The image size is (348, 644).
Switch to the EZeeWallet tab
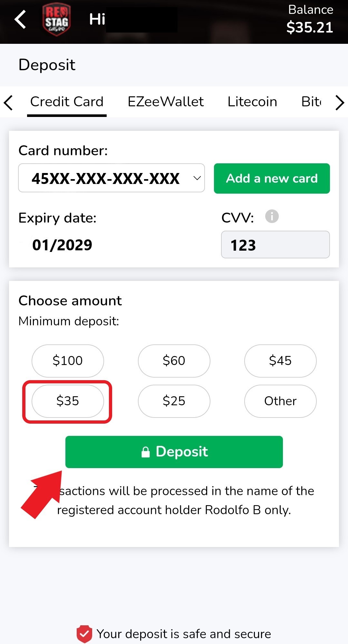(x=166, y=102)
